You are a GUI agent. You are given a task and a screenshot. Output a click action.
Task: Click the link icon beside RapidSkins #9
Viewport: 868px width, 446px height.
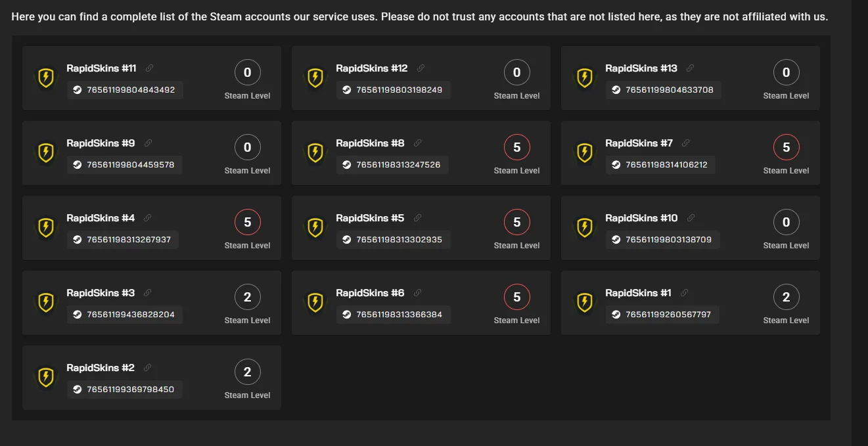point(148,143)
